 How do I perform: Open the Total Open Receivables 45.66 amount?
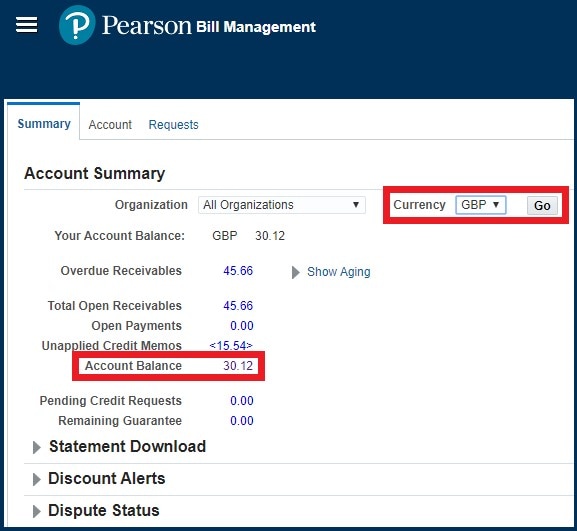(x=238, y=306)
